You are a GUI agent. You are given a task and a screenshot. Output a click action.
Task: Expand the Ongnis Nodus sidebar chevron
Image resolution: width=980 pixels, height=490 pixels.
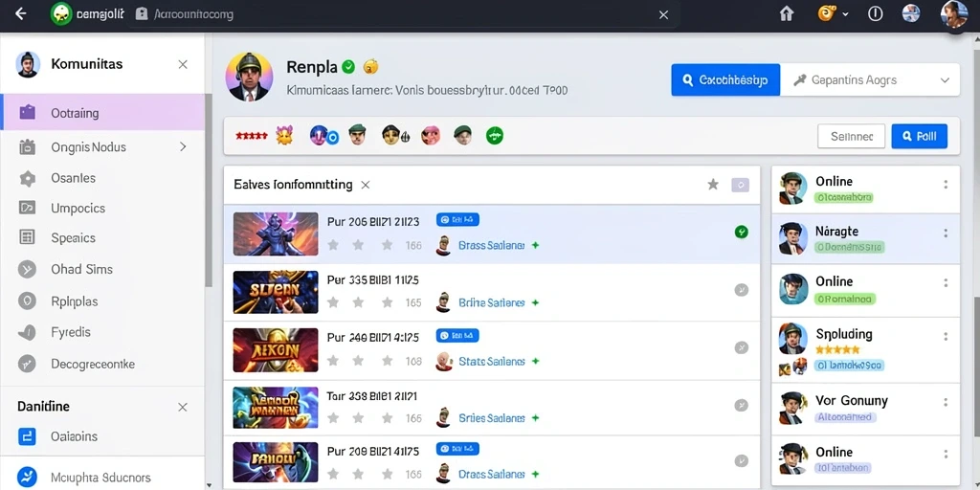(183, 146)
